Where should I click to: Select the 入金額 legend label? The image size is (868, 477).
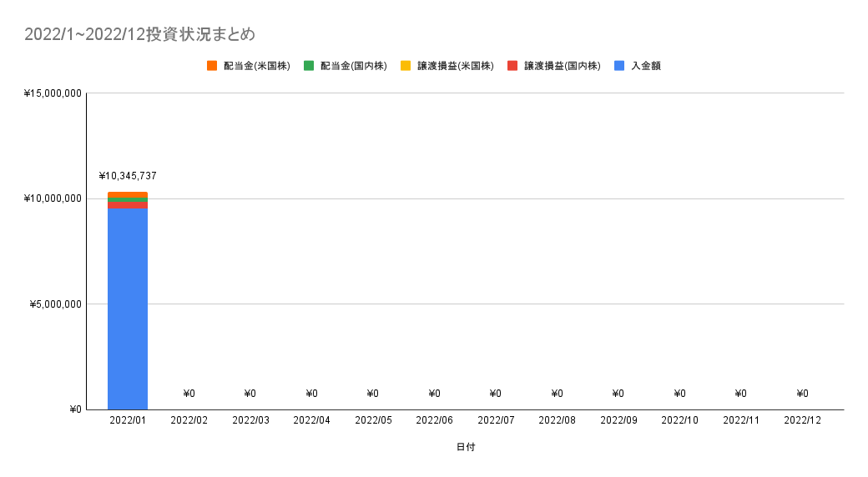[646, 66]
